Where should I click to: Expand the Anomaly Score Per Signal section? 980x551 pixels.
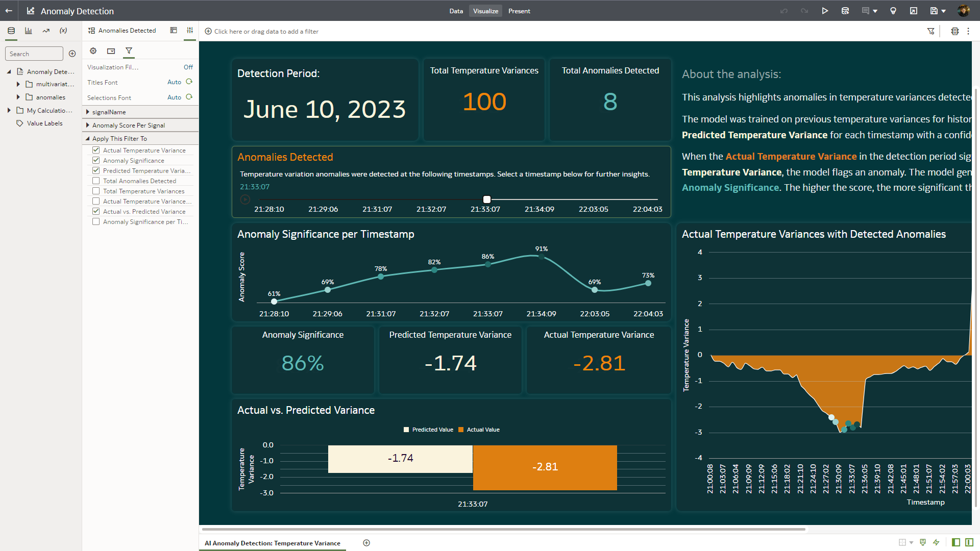point(88,125)
